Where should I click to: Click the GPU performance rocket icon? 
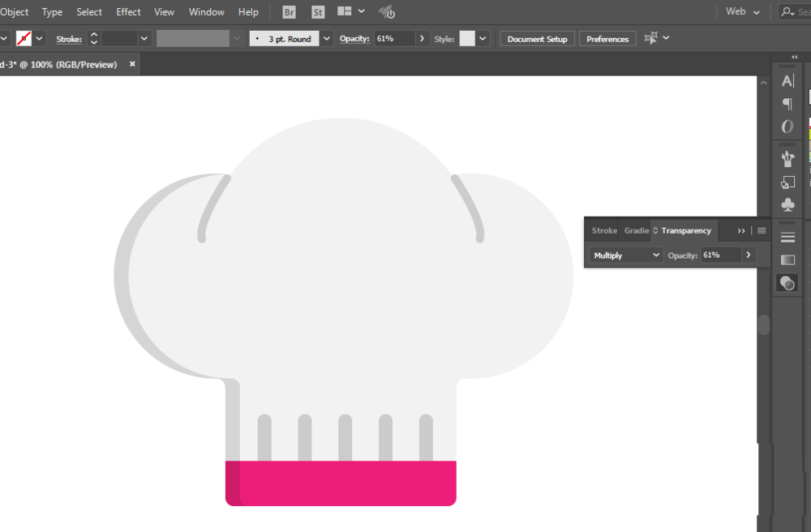click(386, 12)
